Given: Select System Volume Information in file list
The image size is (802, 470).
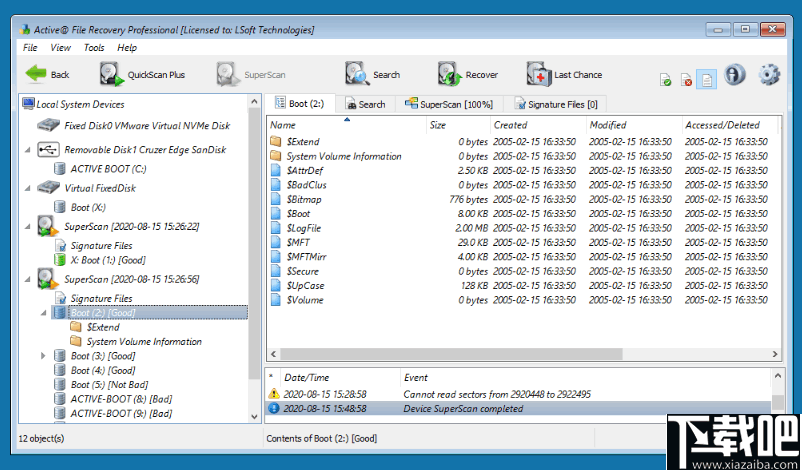Looking at the screenshot, I should coord(344,156).
